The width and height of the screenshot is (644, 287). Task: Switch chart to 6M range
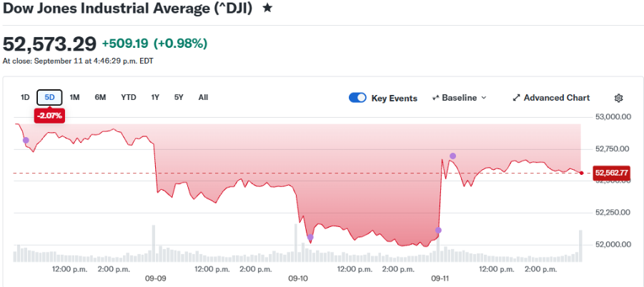pos(100,98)
